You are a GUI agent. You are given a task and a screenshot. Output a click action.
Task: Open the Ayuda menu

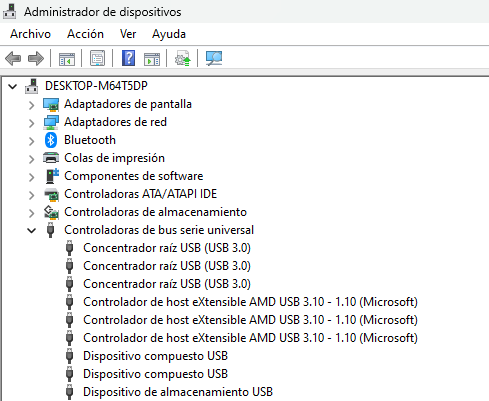[x=169, y=34]
